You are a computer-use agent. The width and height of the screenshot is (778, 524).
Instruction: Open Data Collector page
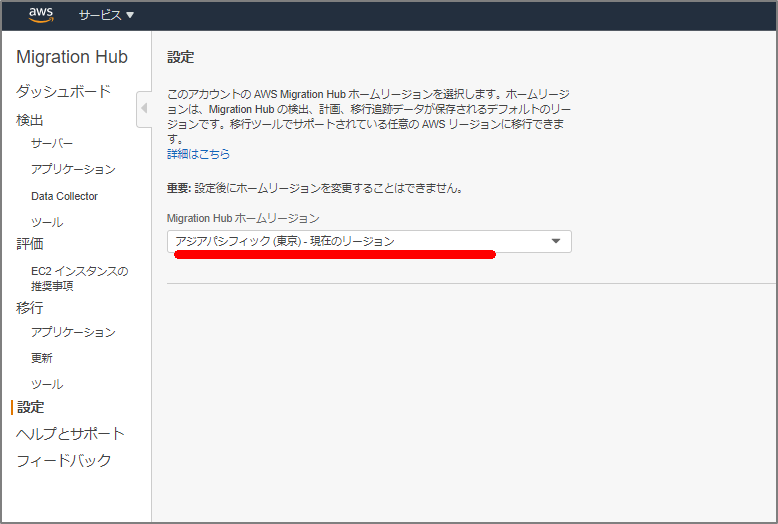[x=64, y=196]
